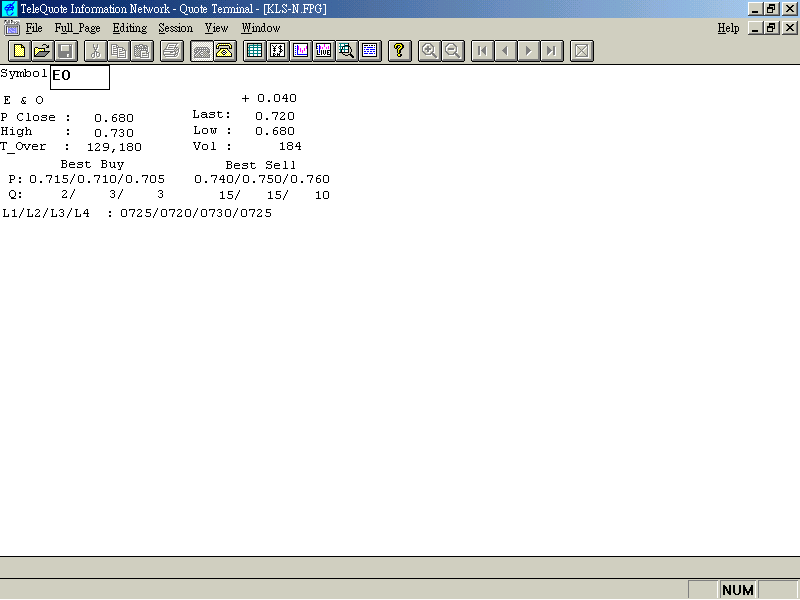The image size is (800, 600).
Task: Open the chart graph icon
Action: click(301, 51)
